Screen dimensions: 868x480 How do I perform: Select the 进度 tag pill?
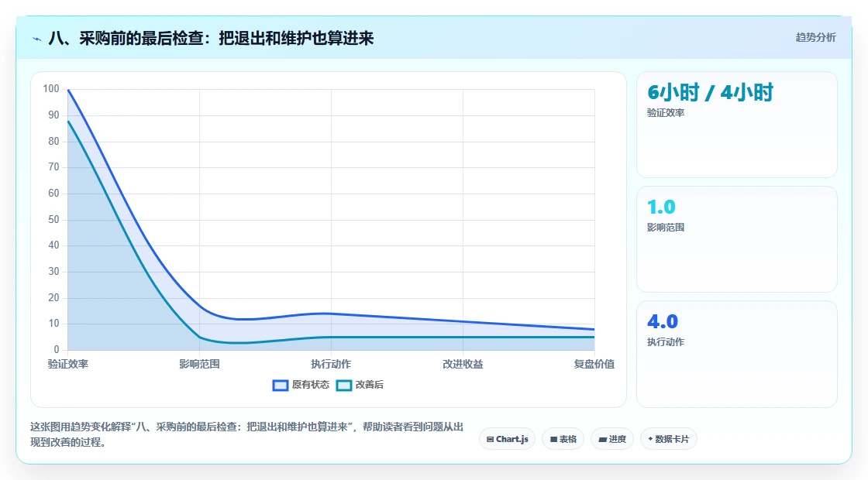(x=612, y=439)
